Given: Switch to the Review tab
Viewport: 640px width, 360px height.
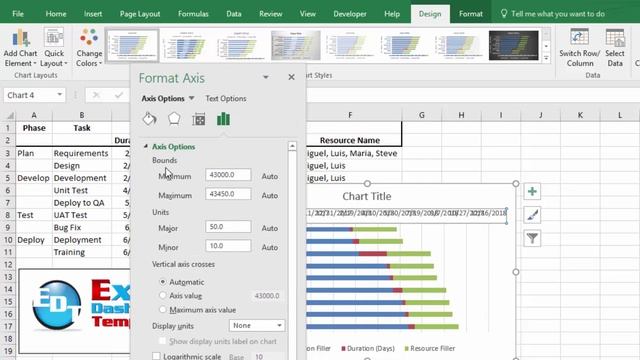Looking at the screenshot, I should [x=271, y=13].
